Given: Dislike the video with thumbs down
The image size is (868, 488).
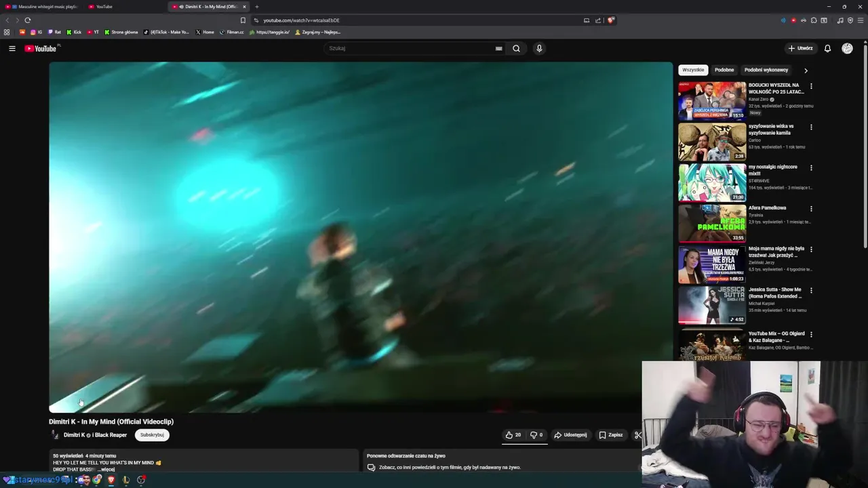Looking at the screenshot, I should 536,435.
